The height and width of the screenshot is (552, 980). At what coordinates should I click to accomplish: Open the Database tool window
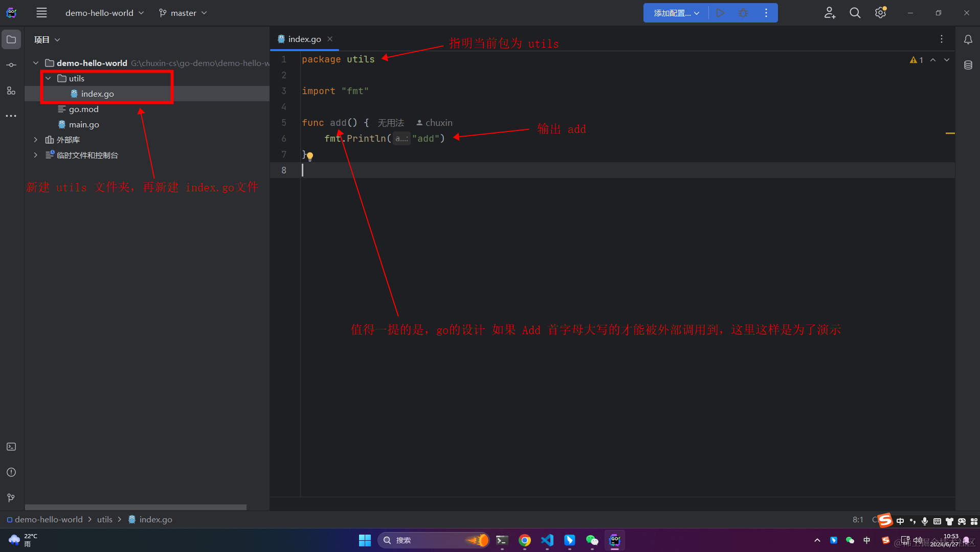coord(967,65)
